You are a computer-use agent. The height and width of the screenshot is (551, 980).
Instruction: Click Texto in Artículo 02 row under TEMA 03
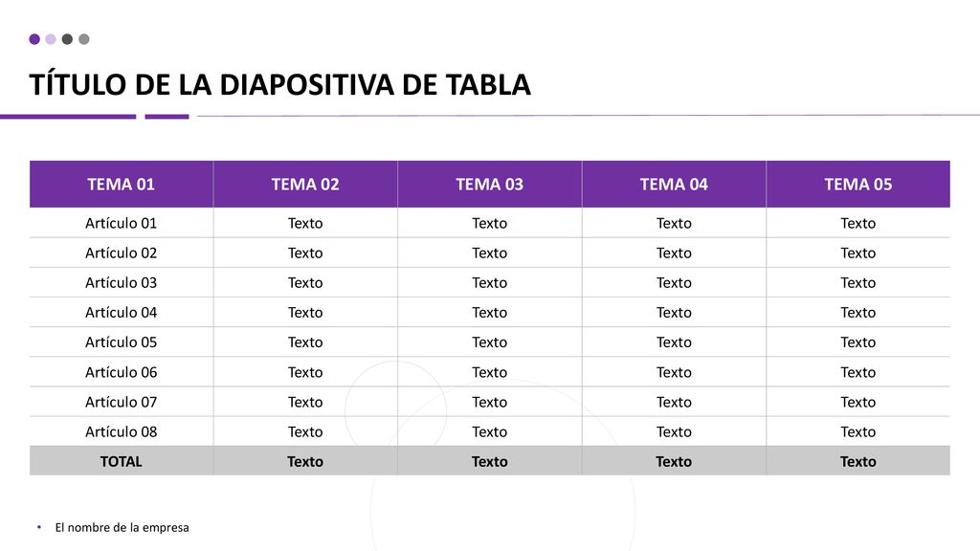coord(489,253)
